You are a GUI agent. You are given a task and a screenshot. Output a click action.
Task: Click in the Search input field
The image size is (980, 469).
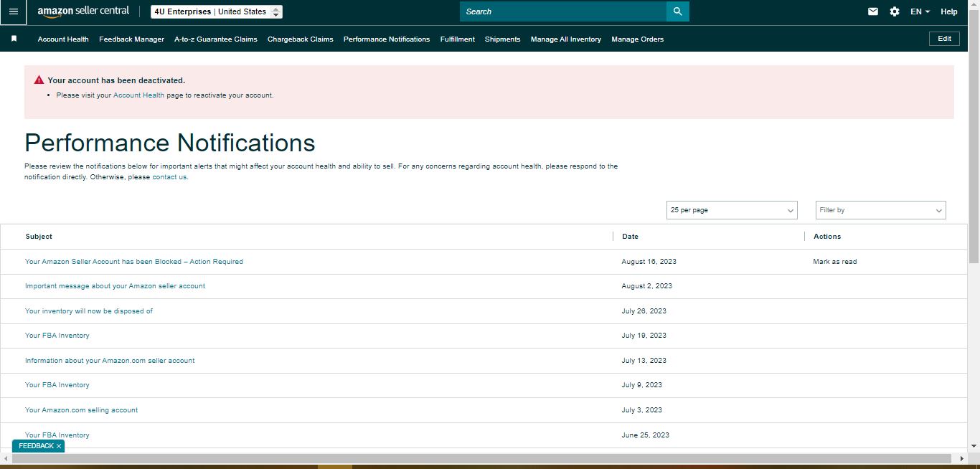click(563, 11)
